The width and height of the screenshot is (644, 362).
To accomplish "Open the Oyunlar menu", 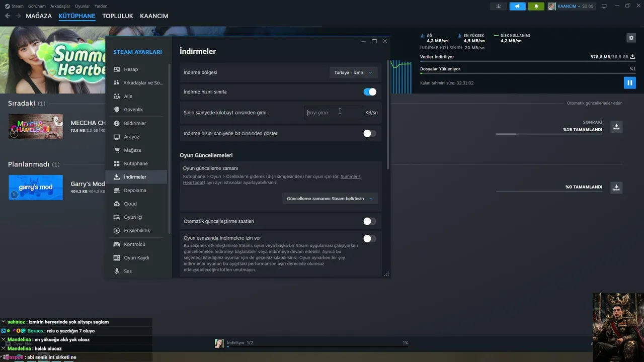I will [83, 6].
